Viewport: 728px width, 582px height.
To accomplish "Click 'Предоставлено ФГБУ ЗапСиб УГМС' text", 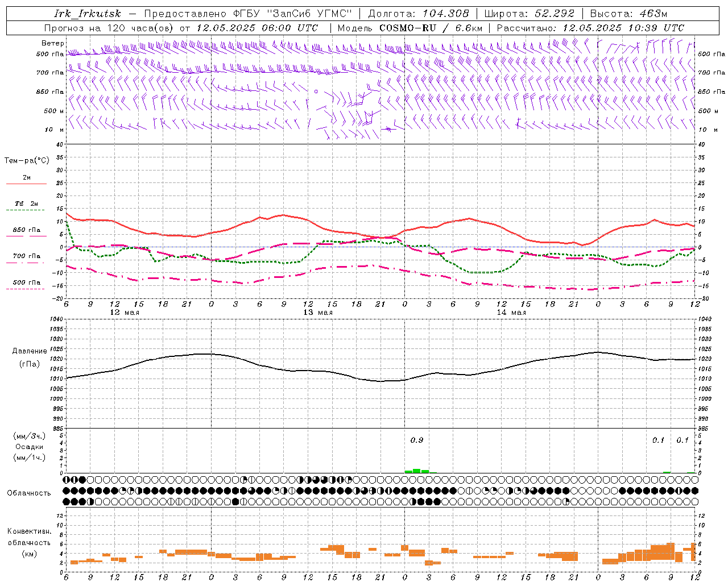I will tap(248, 14).
